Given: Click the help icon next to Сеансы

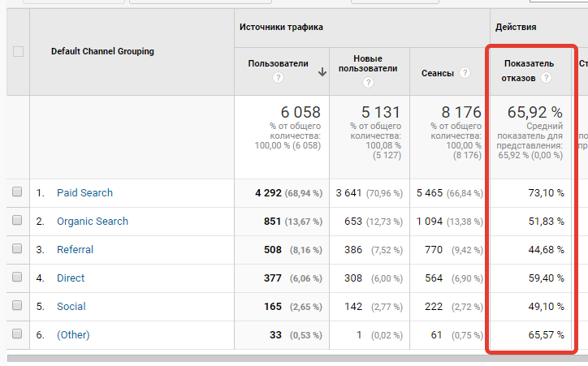Looking at the screenshot, I should click(465, 72).
